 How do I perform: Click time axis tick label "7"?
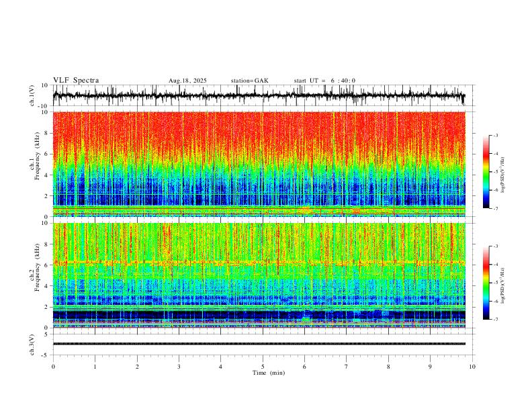(x=347, y=367)
